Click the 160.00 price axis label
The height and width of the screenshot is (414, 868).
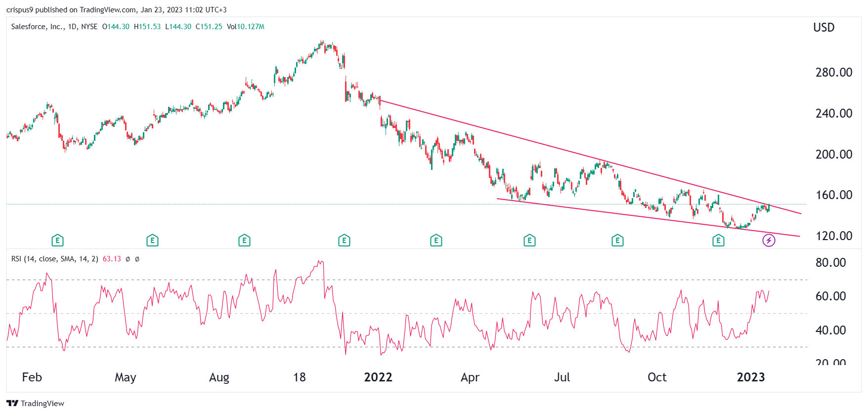(834, 195)
